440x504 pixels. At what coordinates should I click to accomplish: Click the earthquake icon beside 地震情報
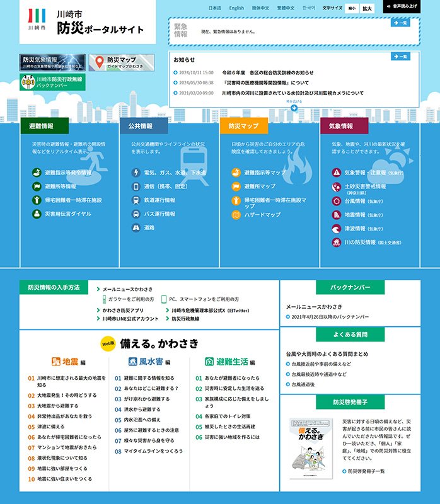click(x=337, y=215)
